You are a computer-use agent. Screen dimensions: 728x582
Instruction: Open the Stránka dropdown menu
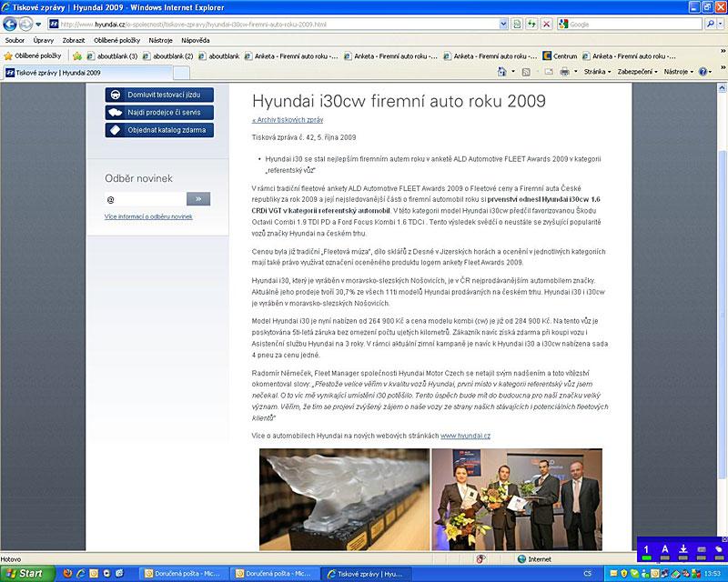pyautogui.click(x=597, y=72)
